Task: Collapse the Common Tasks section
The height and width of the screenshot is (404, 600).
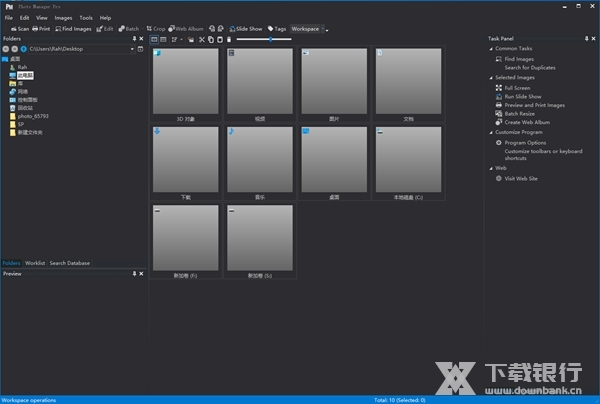Action: (491, 48)
